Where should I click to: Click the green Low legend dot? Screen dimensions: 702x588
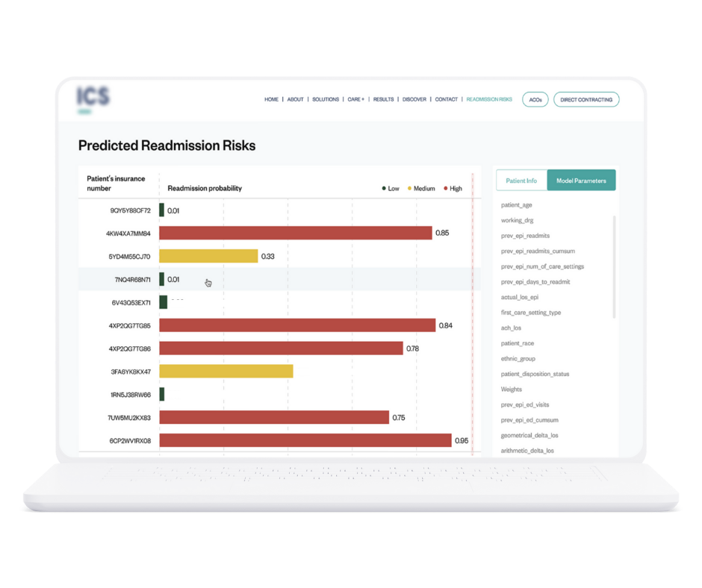tap(384, 189)
